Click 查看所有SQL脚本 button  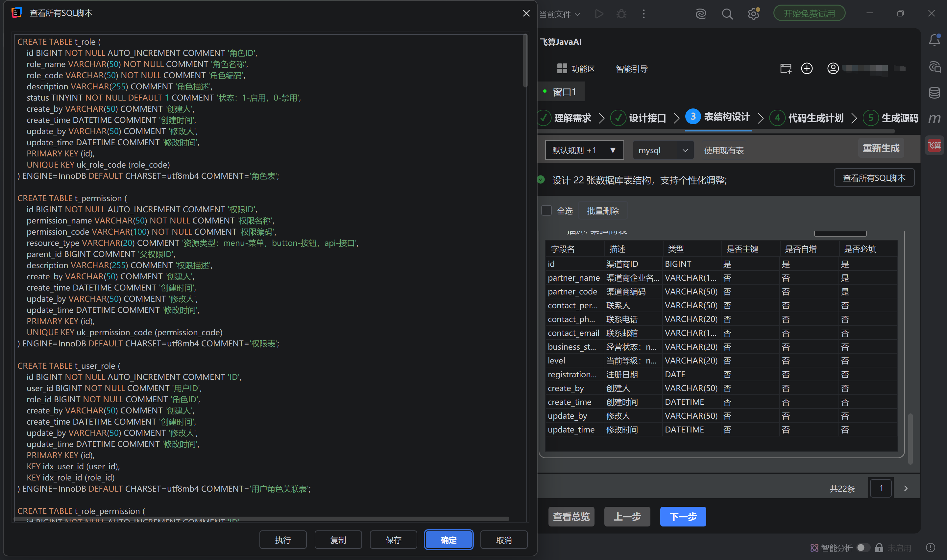(874, 178)
